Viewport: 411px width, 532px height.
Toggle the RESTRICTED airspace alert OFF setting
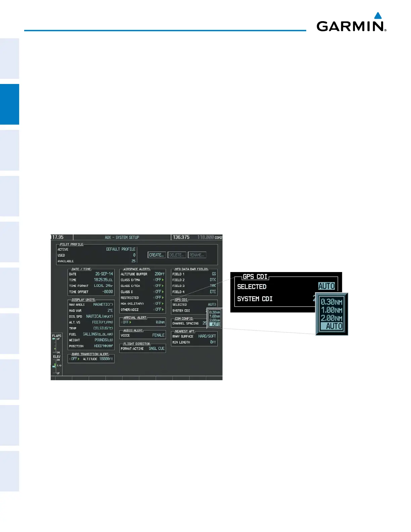[159, 298]
